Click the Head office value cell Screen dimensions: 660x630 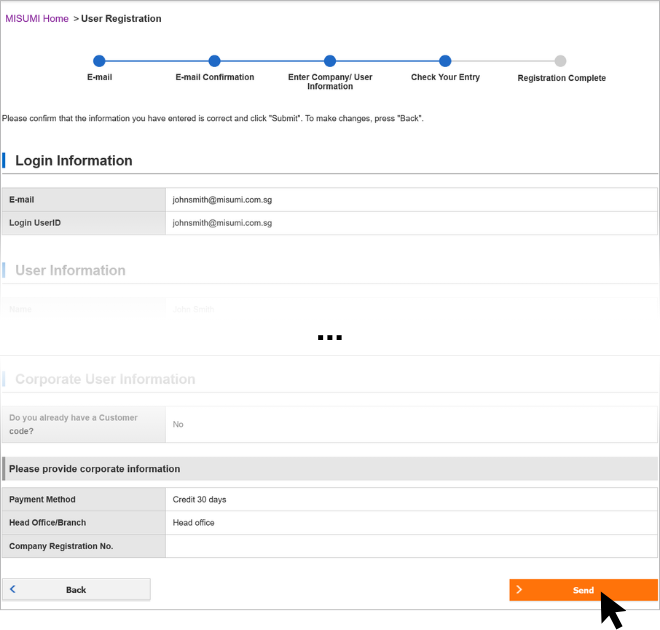tap(411, 523)
